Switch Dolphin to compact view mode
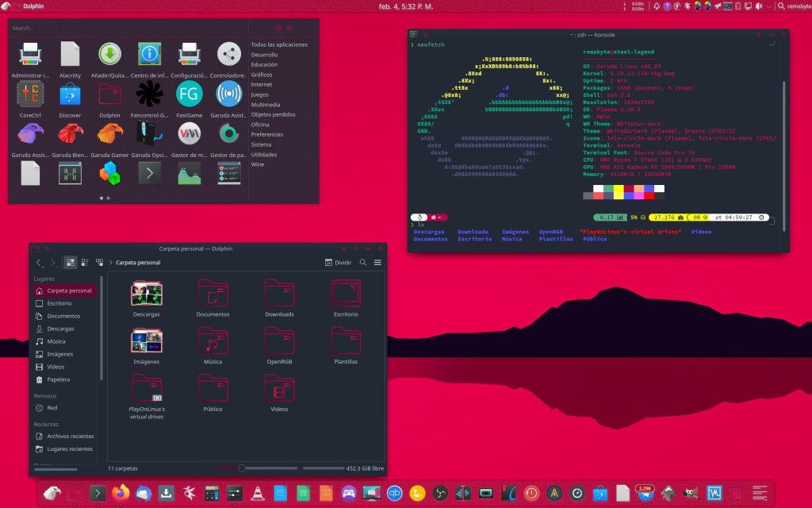The width and height of the screenshot is (812, 508). [x=85, y=262]
